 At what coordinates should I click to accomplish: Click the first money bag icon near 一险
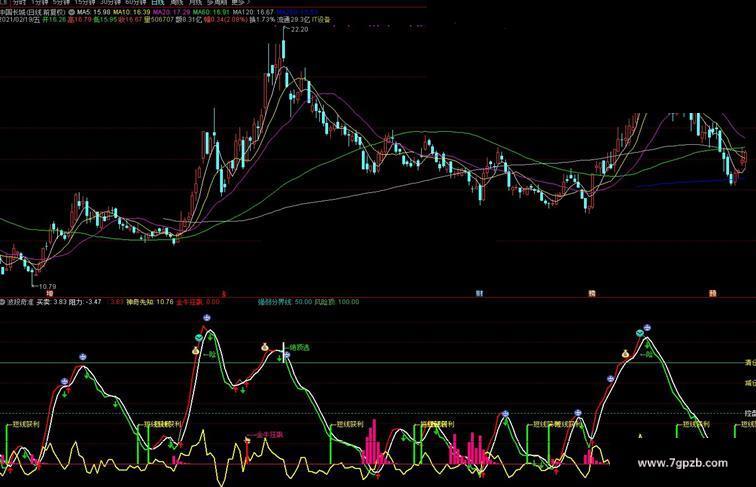point(195,351)
